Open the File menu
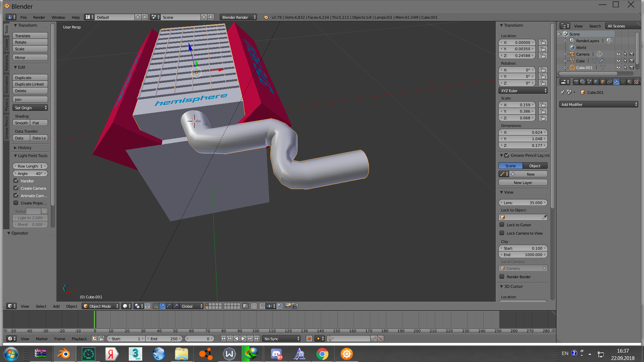 pyautogui.click(x=23, y=17)
